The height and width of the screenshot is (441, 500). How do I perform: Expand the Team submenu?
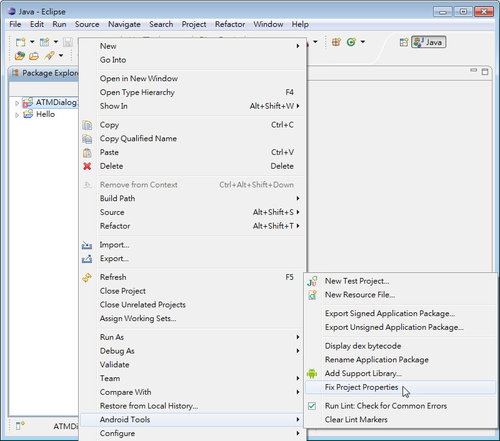pos(193,378)
